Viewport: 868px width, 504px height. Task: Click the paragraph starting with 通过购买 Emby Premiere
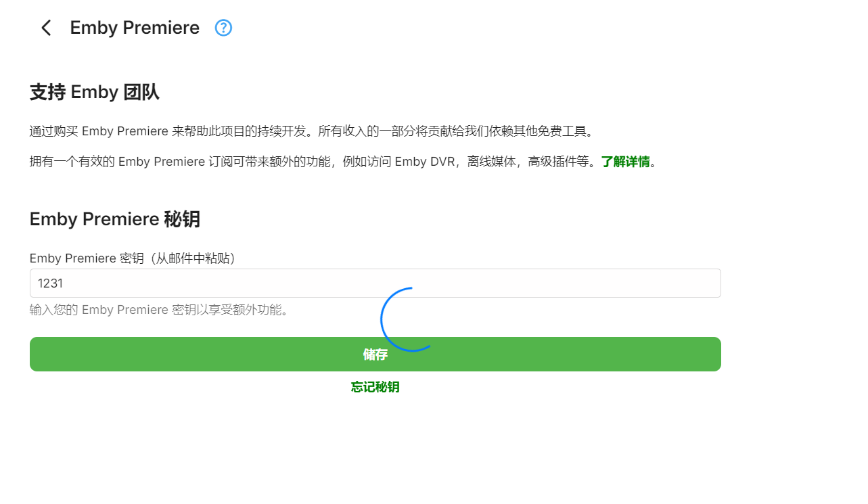[x=311, y=131]
